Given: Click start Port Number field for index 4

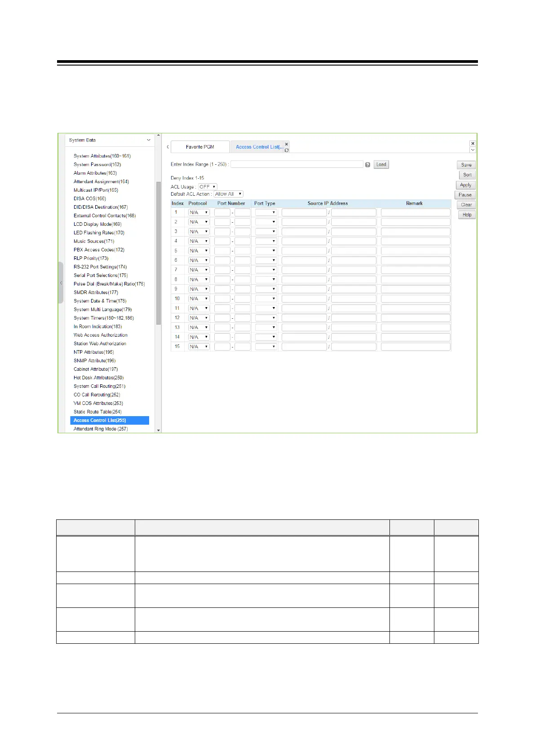Looking at the screenshot, I should (x=222, y=241).
